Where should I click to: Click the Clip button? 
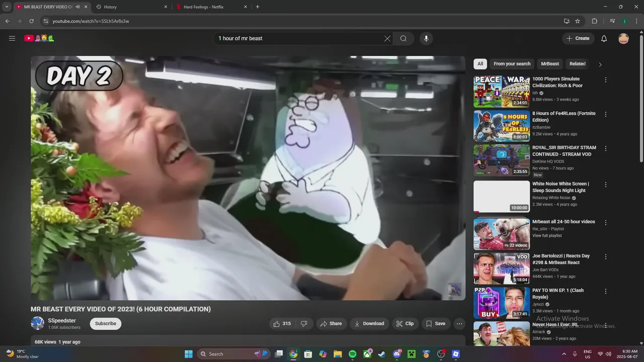point(405,324)
